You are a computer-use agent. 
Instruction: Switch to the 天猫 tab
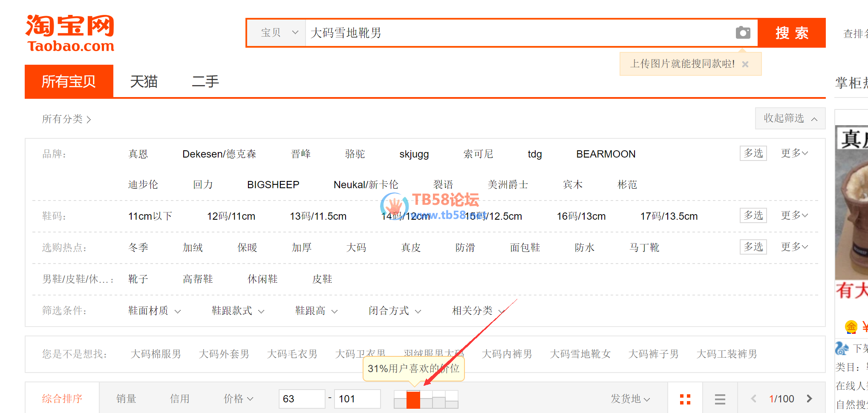click(144, 81)
